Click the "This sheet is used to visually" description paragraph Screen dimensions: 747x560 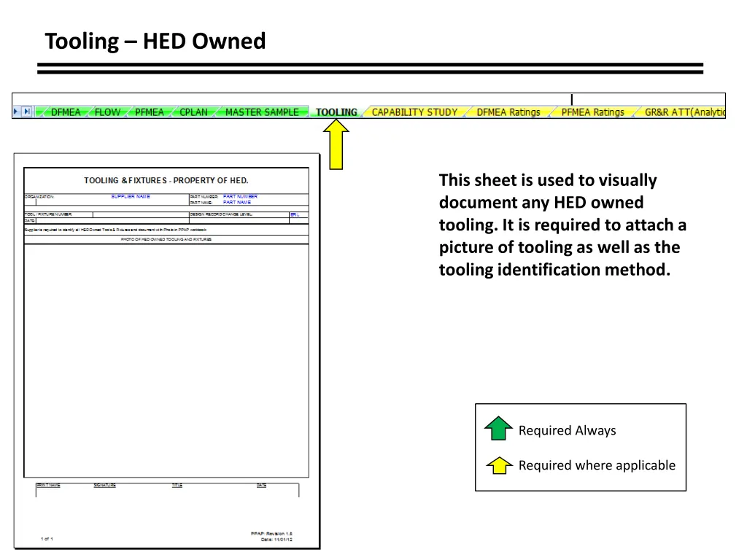pos(562,225)
